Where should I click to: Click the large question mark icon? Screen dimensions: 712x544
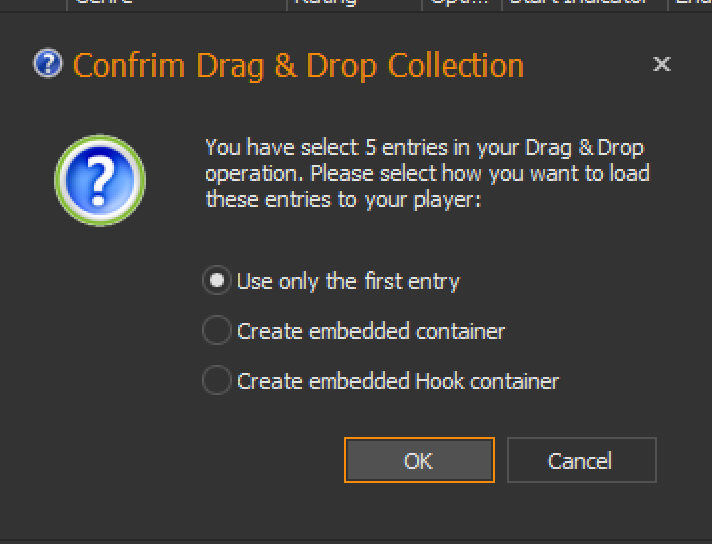100,180
